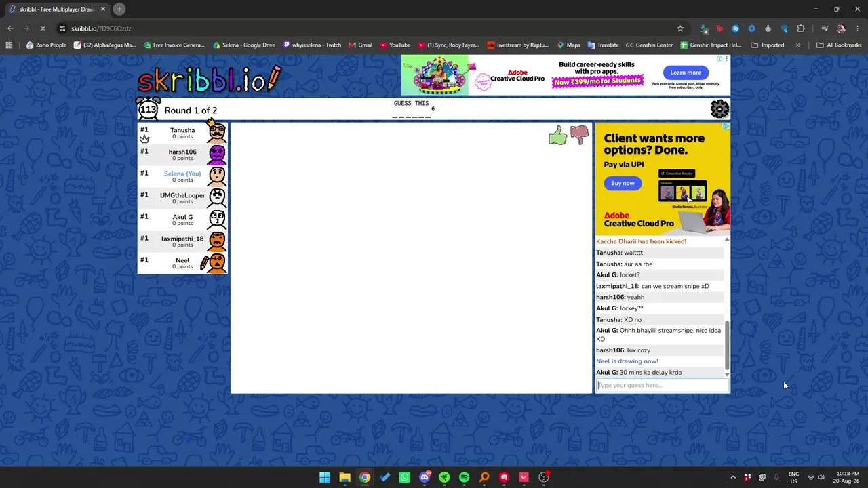The image size is (868, 488).
Task: Open YouTube bookmark
Action: (395, 45)
